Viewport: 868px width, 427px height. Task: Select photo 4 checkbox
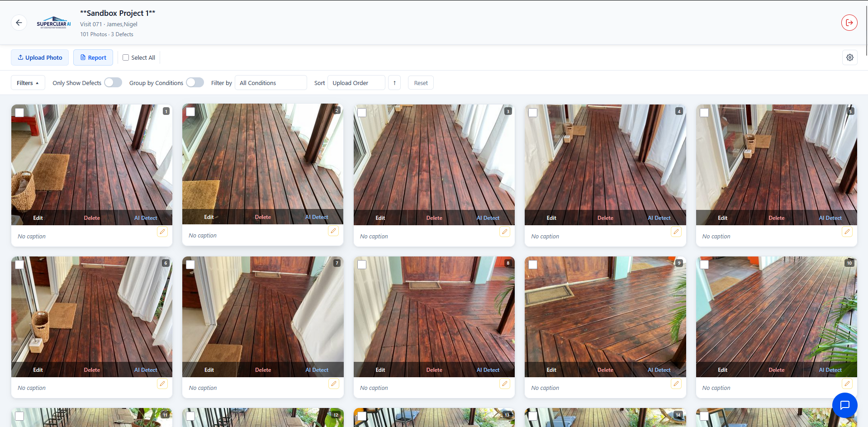(x=533, y=112)
